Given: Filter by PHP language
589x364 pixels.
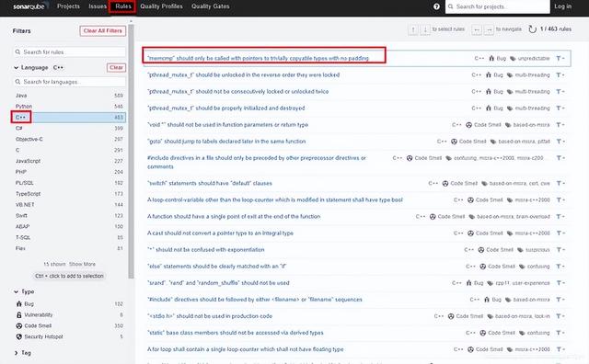Looking at the screenshot, I should (x=69, y=172).
